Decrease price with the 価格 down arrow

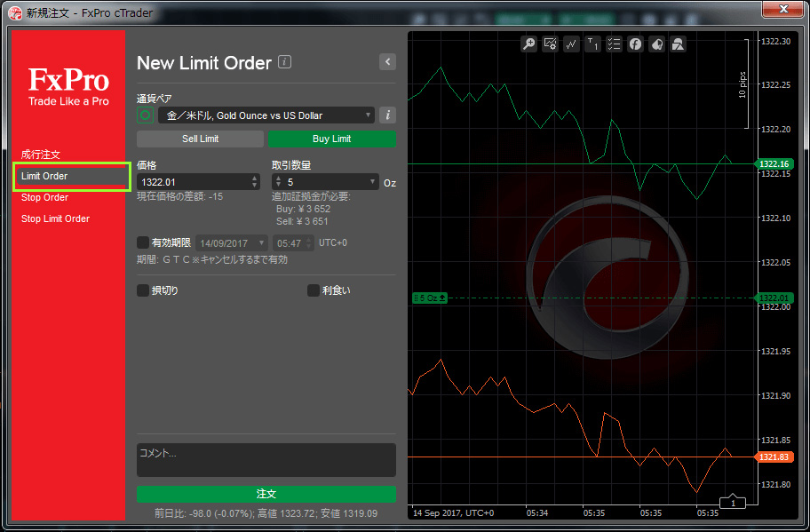(254, 185)
